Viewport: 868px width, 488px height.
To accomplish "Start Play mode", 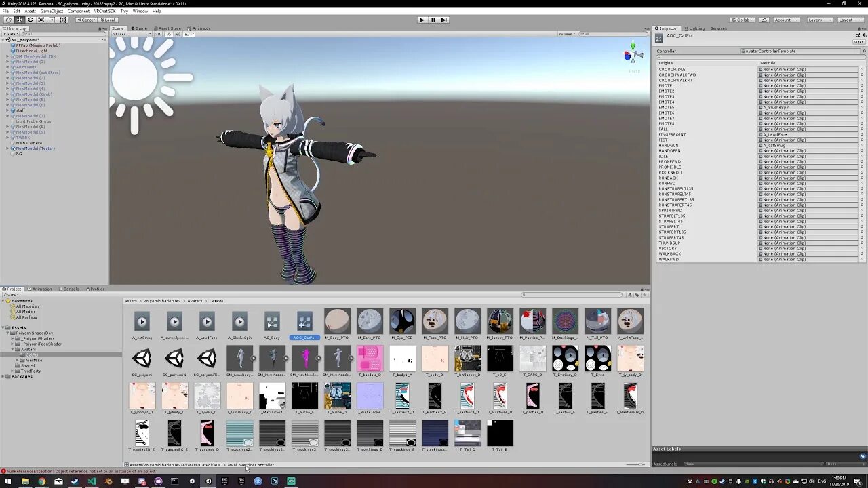I will (x=422, y=20).
